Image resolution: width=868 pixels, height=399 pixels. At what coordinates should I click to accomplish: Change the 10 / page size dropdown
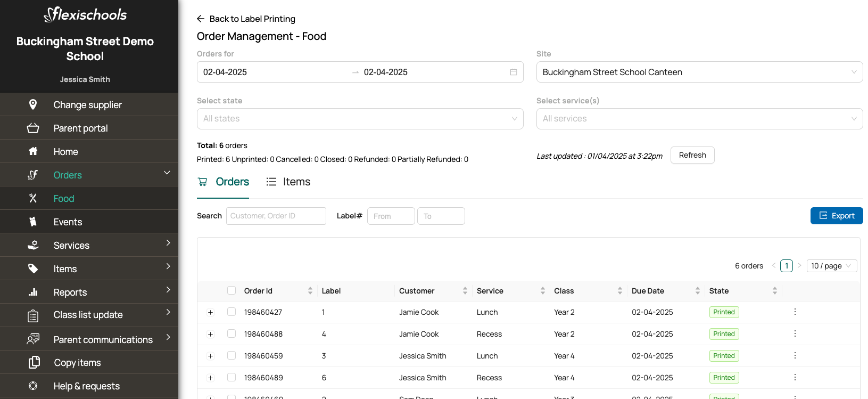831,266
